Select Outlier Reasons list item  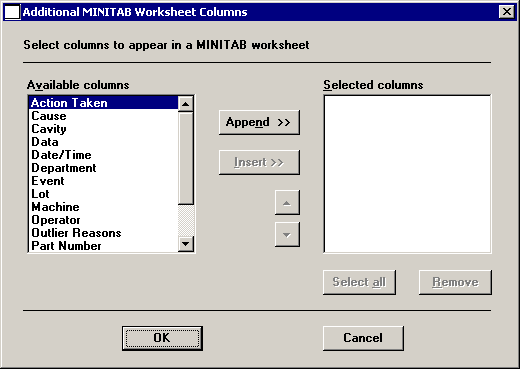(104, 233)
